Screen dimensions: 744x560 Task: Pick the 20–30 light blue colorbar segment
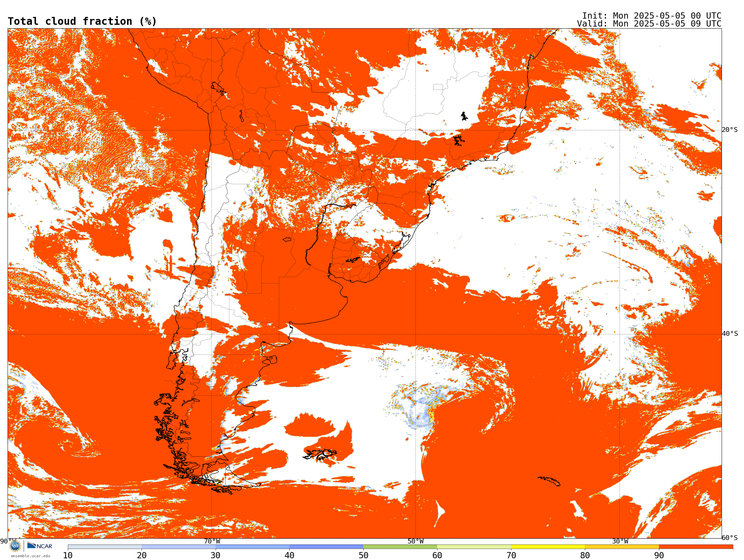click(x=178, y=547)
